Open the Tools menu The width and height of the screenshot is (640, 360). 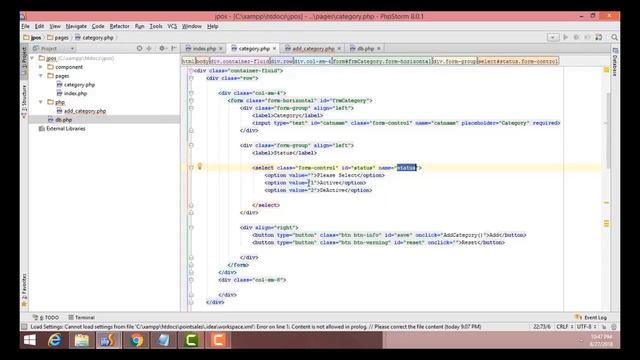[156, 26]
